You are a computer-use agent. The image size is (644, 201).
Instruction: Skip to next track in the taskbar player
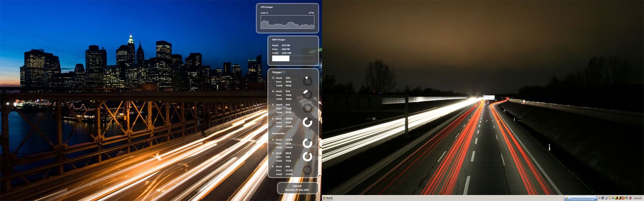[x=586, y=198]
